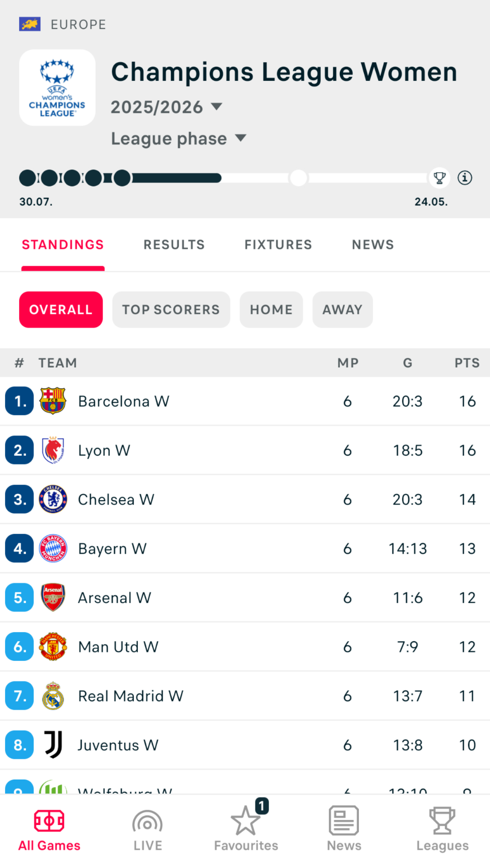The width and height of the screenshot is (490, 868).
Task: Open the FIXTURES tab
Action: point(278,245)
